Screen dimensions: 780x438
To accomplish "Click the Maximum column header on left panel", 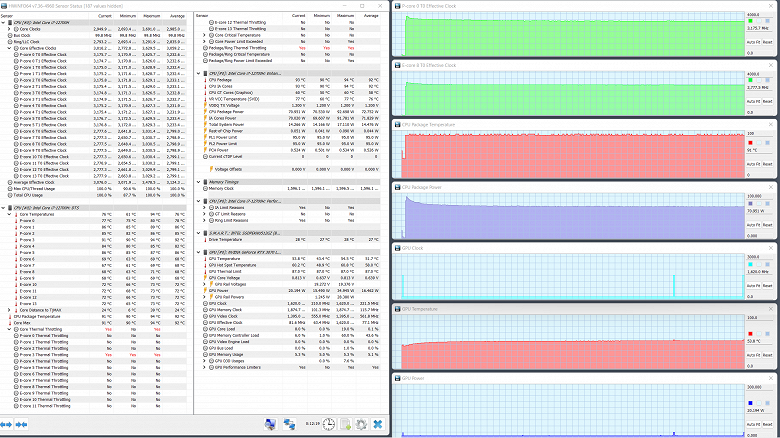I will [151, 18].
